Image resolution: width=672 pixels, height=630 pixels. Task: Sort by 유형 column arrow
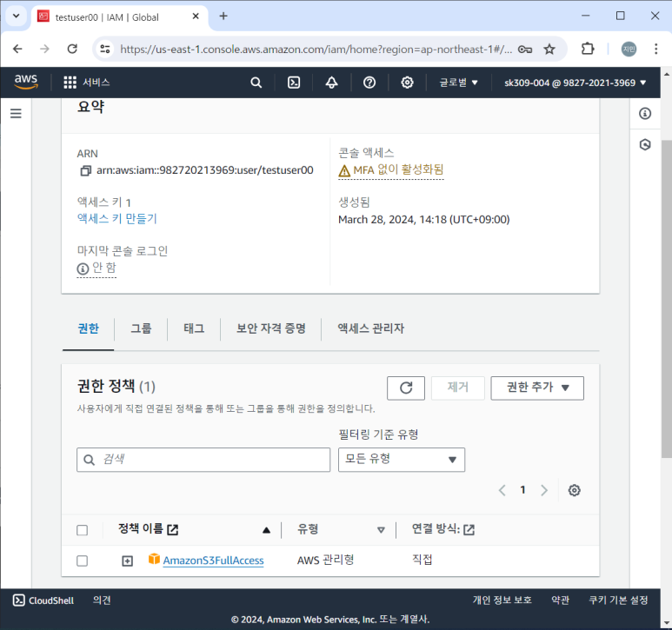381,530
